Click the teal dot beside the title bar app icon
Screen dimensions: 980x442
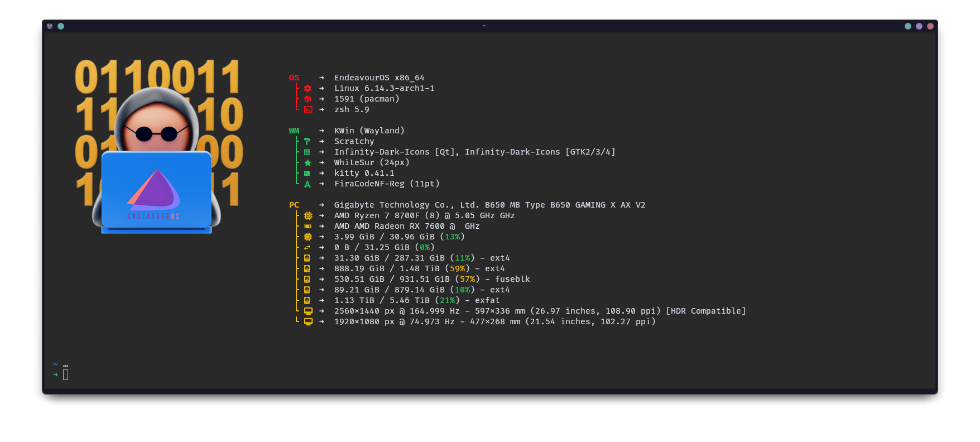(x=61, y=26)
